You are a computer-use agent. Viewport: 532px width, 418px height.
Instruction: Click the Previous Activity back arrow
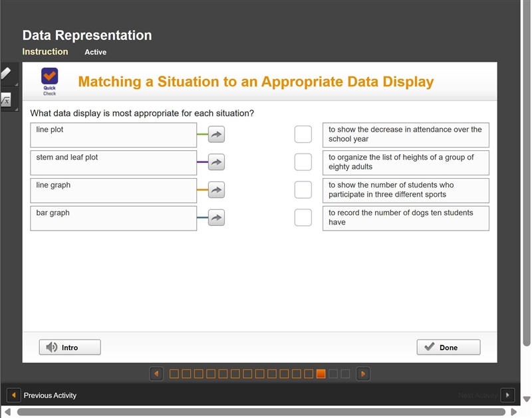pos(13,395)
